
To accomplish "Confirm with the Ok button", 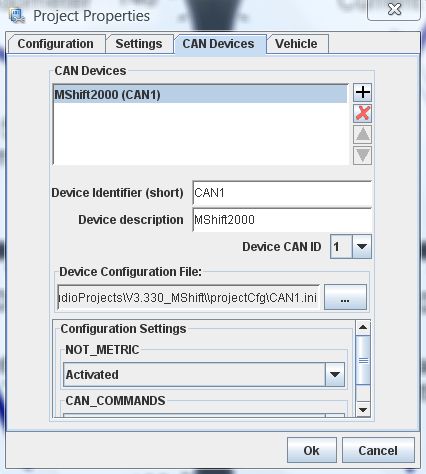I will point(311,451).
